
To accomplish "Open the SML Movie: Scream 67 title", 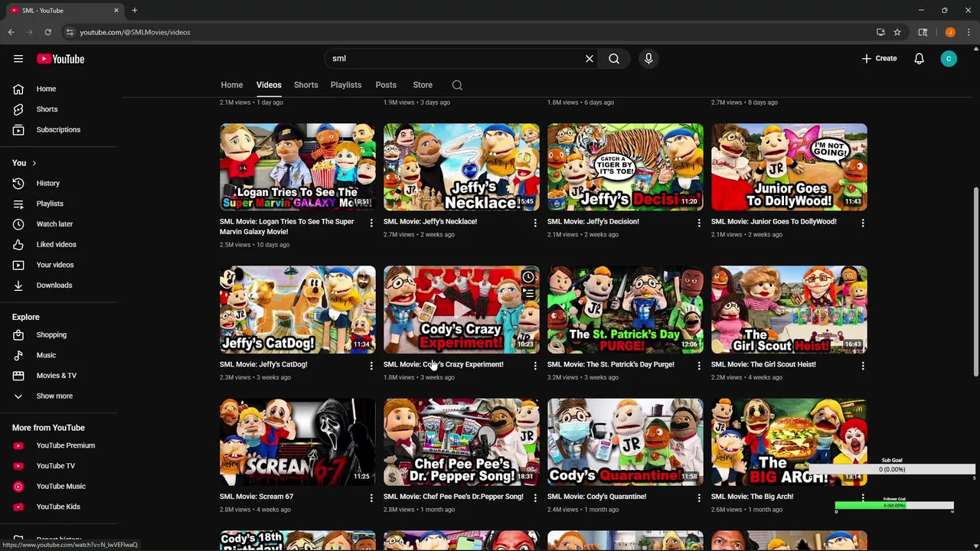I will (x=256, y=497).
